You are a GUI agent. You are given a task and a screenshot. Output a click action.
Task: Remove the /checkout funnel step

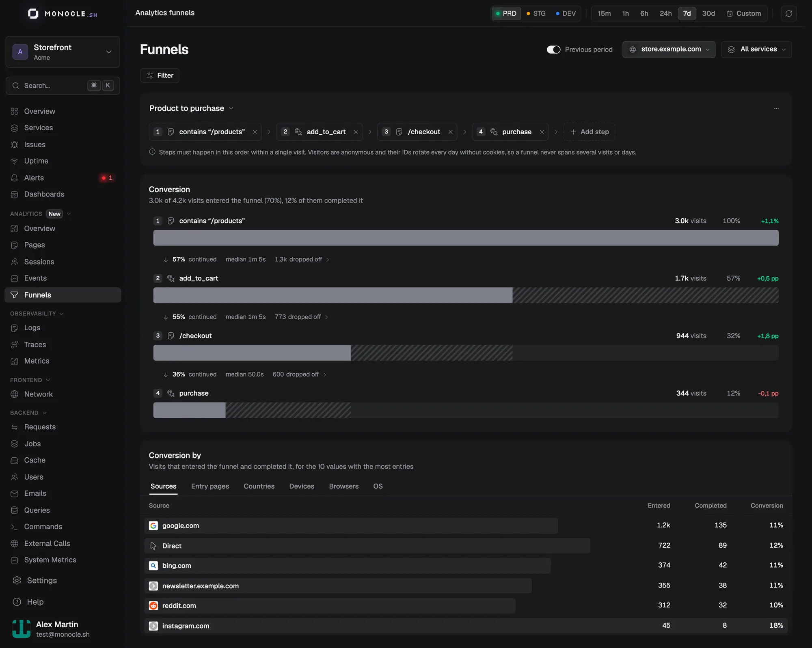click(450, 132)
